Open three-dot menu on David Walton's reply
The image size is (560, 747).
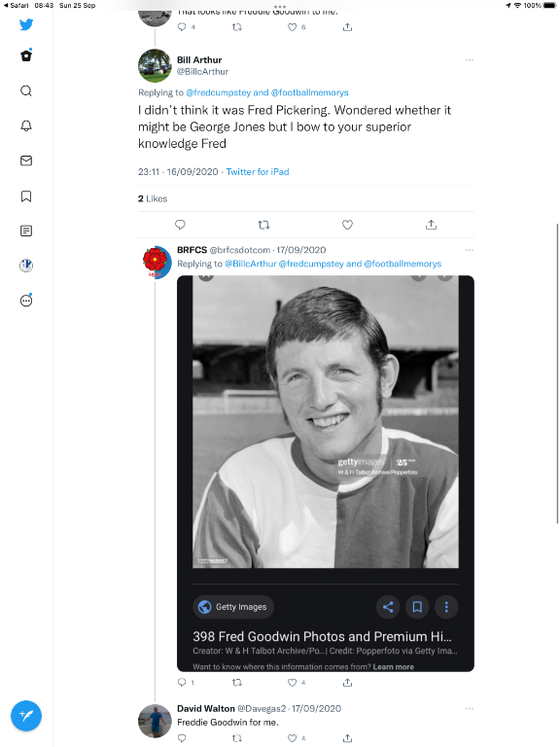point(470,708)
